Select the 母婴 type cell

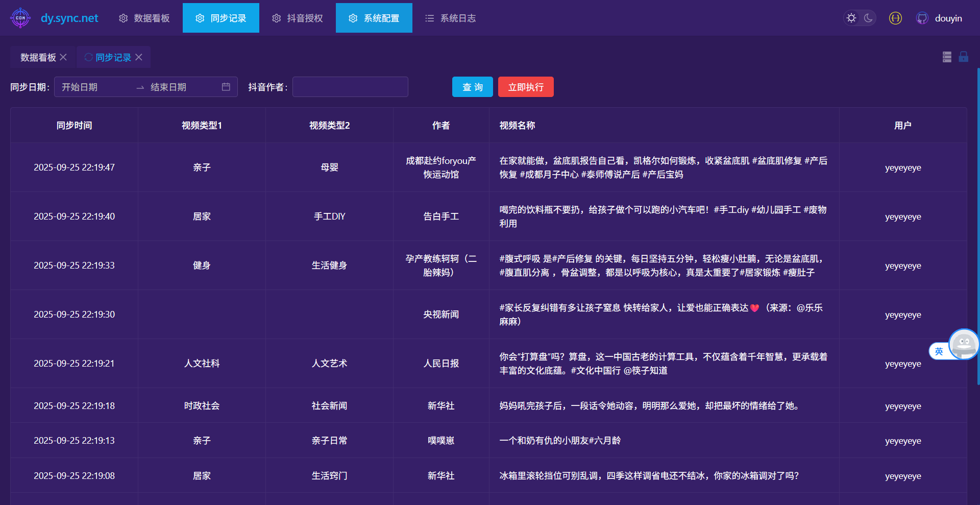pyautogui.click(x=329, y=167)
